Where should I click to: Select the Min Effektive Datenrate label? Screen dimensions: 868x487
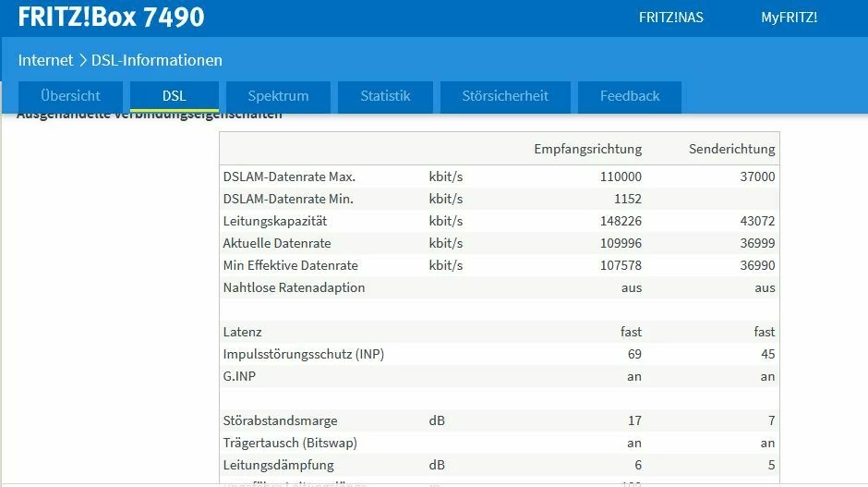pyautogui.click(x=290, y=265)
